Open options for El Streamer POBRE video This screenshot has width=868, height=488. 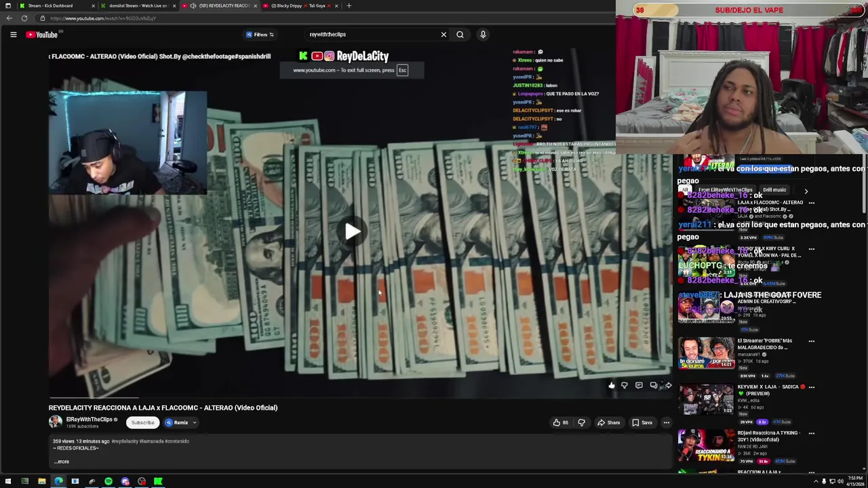pos(812,341)
